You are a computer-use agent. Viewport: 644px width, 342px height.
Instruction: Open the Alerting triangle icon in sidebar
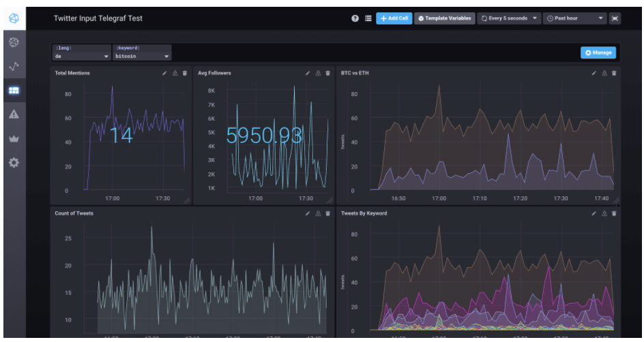click(14, 114)
